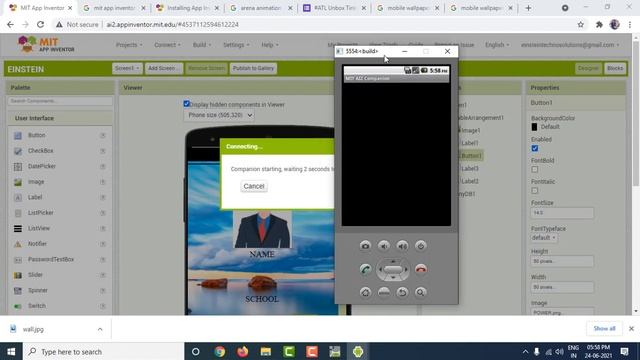Select the Slider component in Palette
The height and width of the screenshot is (360, 640).
coord(35,275)
